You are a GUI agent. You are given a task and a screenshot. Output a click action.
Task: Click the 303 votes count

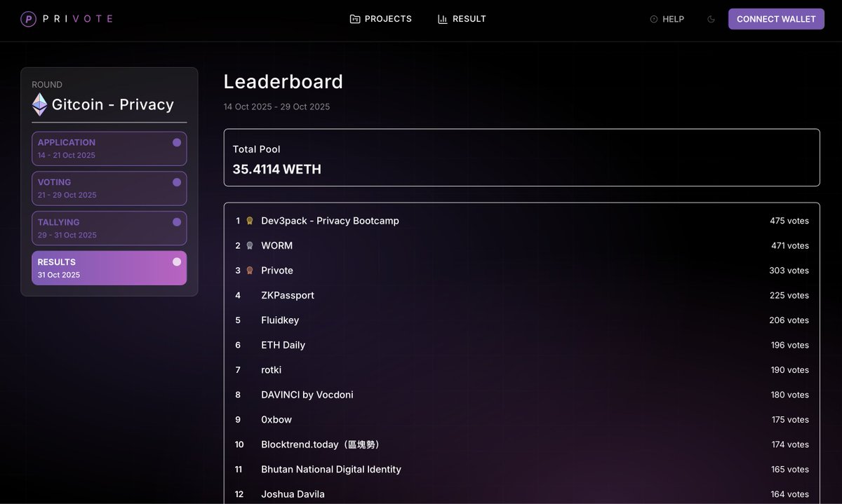click(789, 271)
